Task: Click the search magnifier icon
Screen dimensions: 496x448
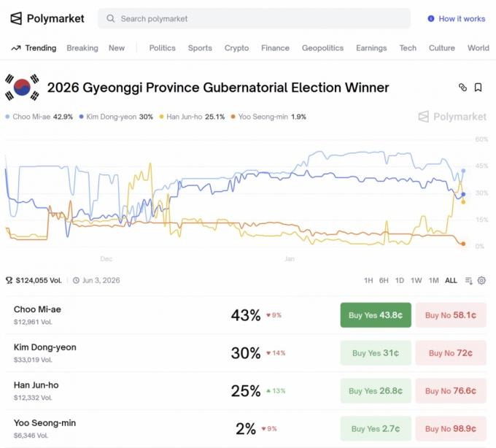Action: (x=109, y=19)
